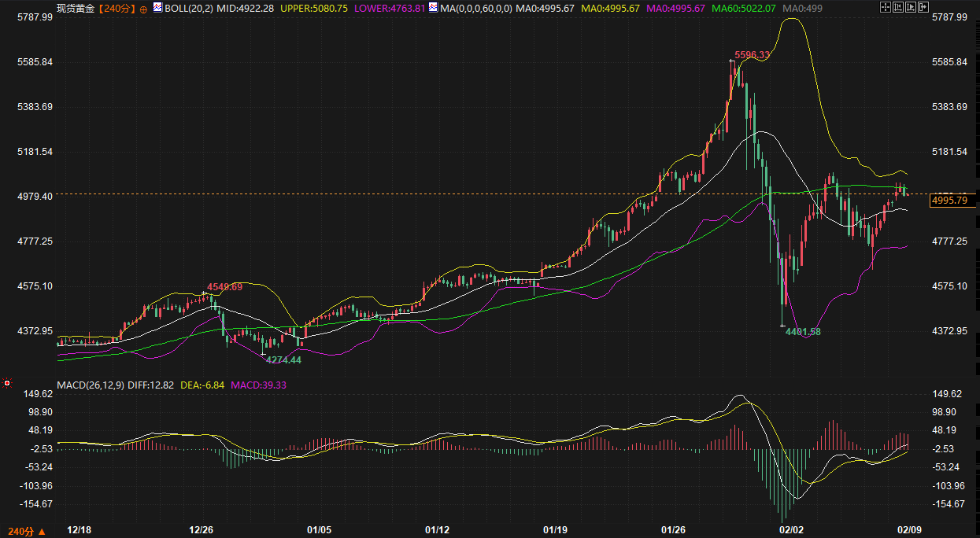Click the 5596.33 high price marker
Image resolution: width=980 pixels, height=538 pixels.
(x=752, y=55)
